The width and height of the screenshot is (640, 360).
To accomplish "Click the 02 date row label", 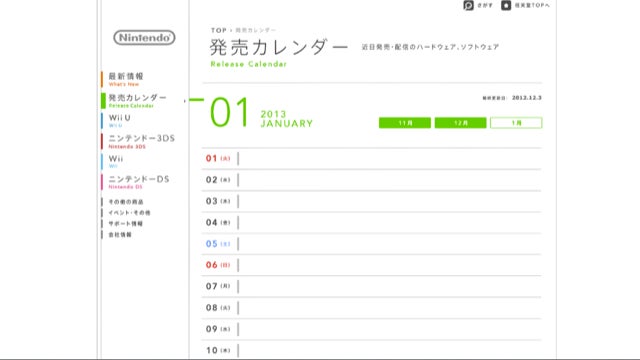I will (218, 180).
